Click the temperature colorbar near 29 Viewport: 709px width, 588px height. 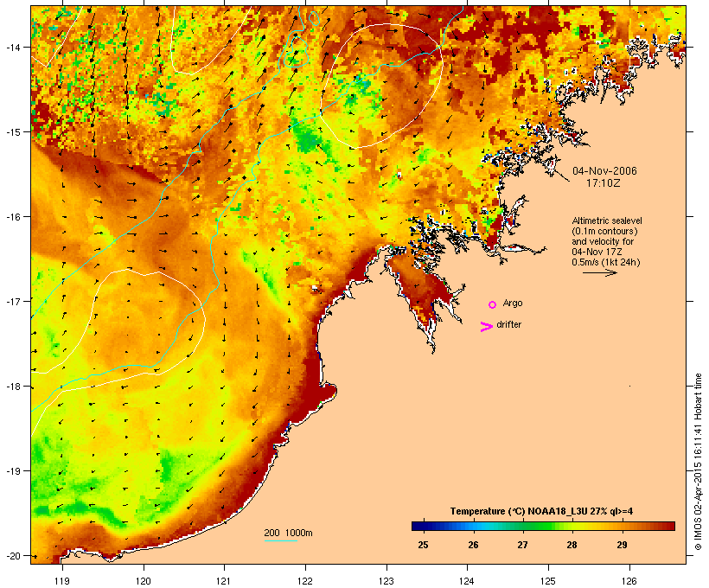623,526
